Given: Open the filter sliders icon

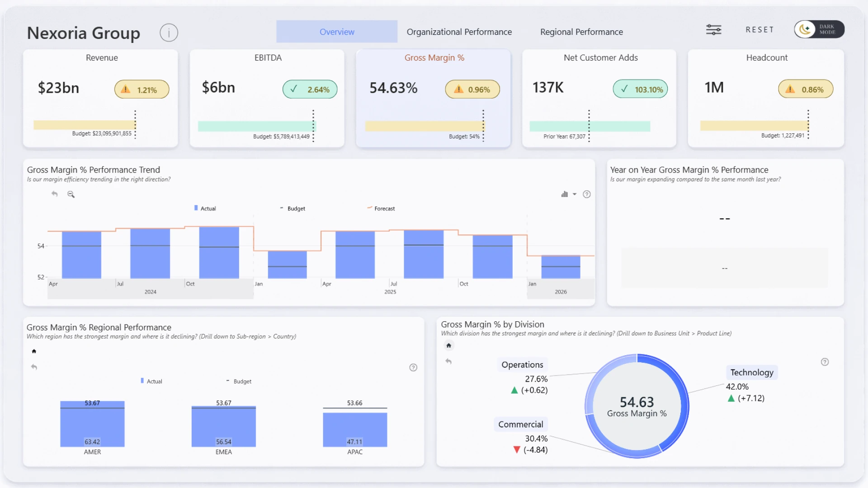Looking at the screenshot, I should [x=713, y=30].
